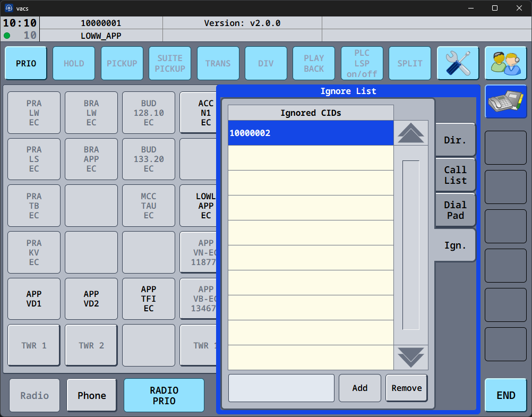Viewport: 532px width, 417px height.
Task: Open the Dial Pad tab
Action: [x=455, y=210]
